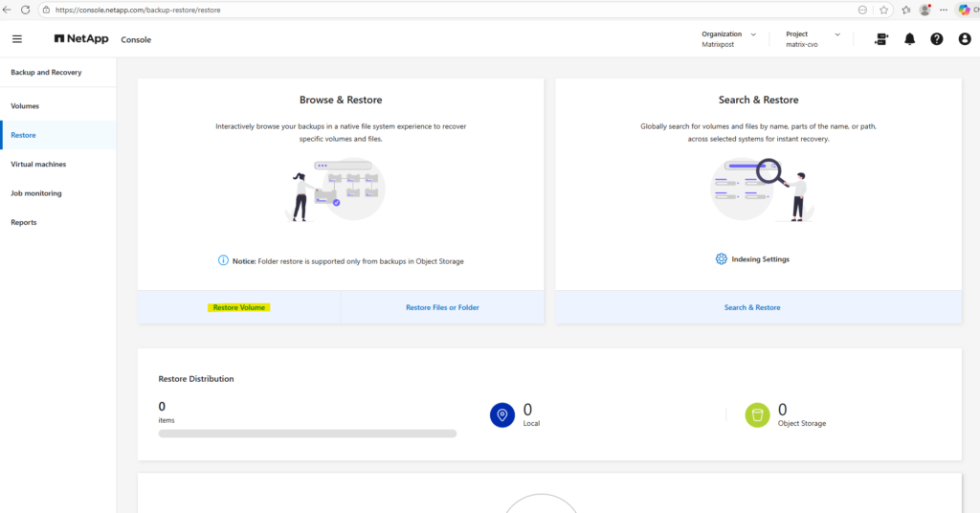Image resolution: width=980 pixels, height=513 pixels.
Task: Open the agents icon in header
Action: [x=881, y=39]
